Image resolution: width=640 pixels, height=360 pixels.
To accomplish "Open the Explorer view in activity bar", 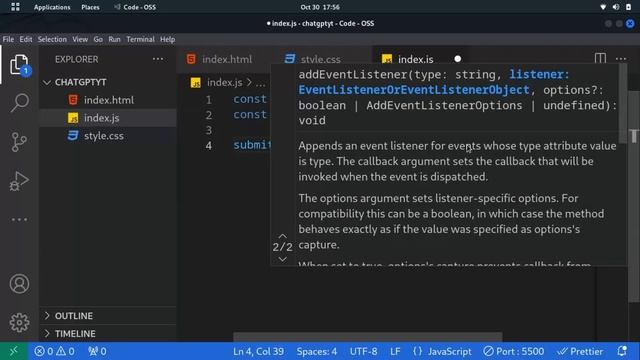I will 19,65.
